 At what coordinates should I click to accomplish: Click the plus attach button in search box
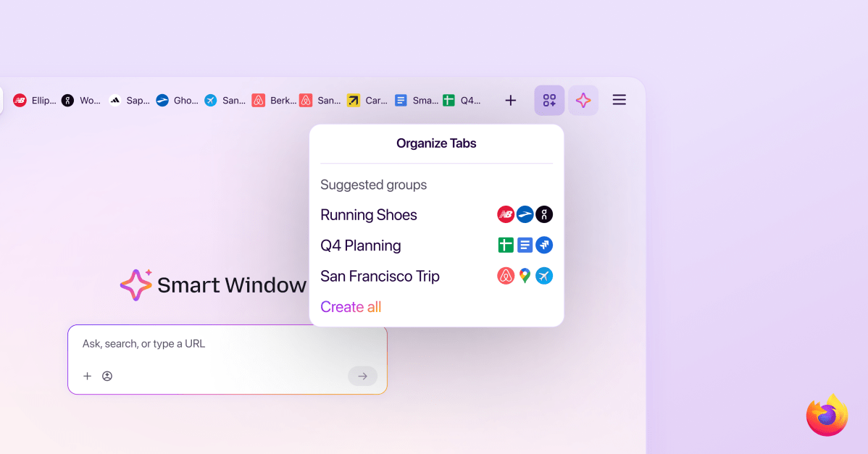(87, 376)
